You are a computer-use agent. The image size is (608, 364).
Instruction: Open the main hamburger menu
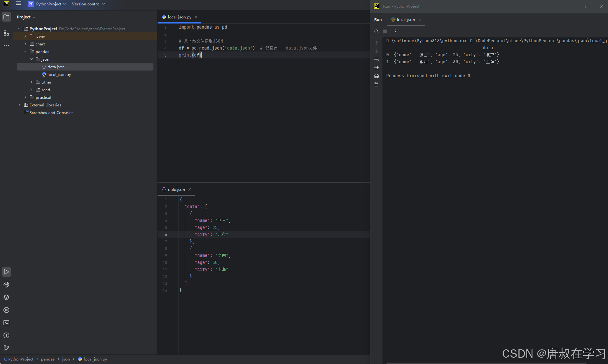19,4
